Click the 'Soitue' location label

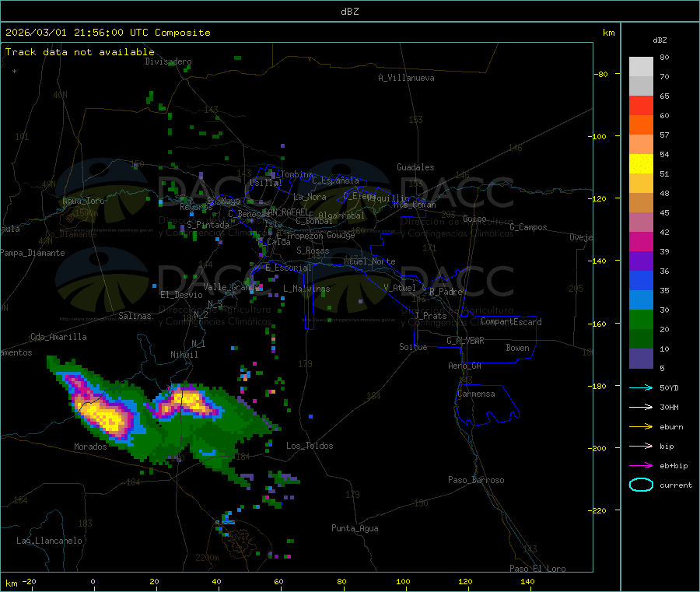coord(413,347)
